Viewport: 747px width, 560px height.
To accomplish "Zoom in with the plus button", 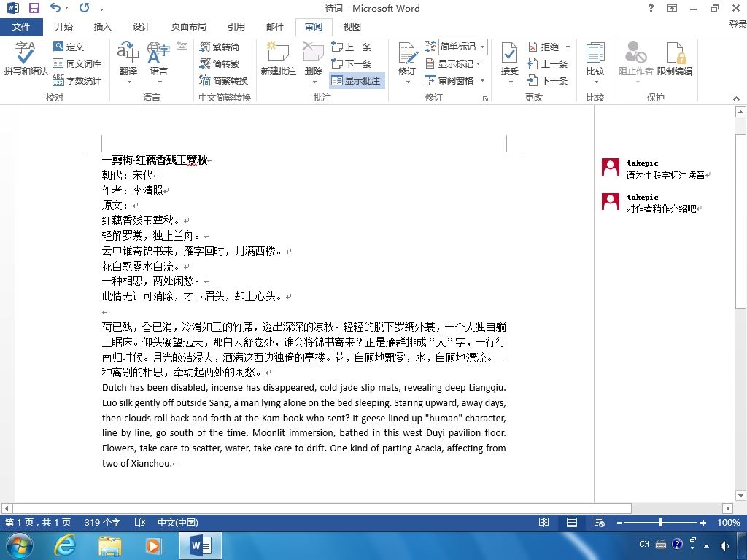I will tap(703, 522).
